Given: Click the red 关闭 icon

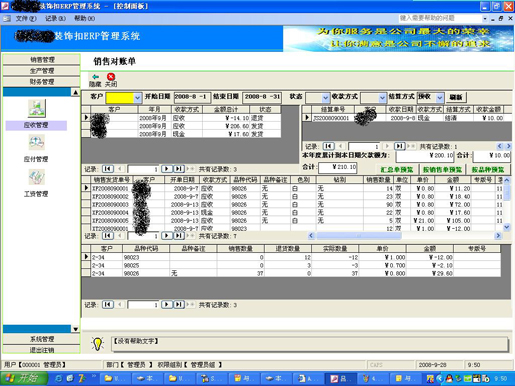Looking at the screenshot, I should point(111,77).
